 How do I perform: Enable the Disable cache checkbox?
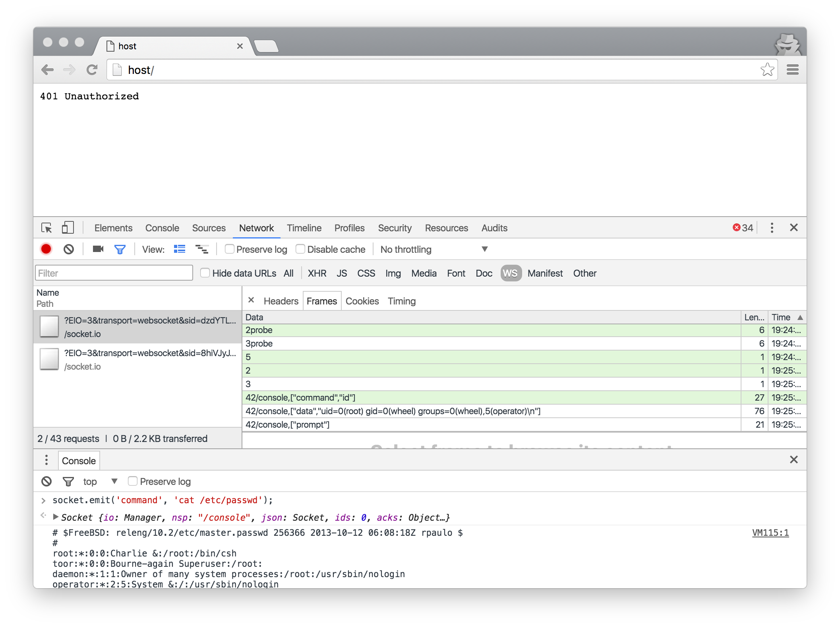[x=300, y=249]
